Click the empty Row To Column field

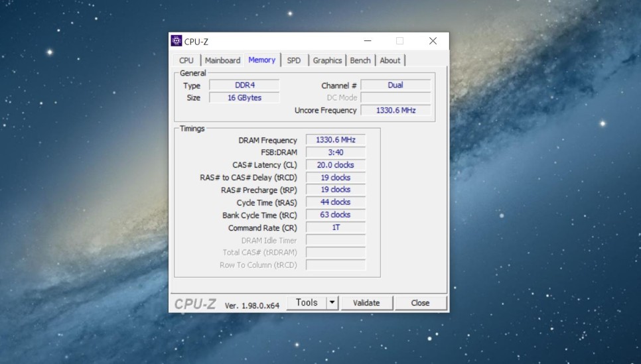click(336, 265)
